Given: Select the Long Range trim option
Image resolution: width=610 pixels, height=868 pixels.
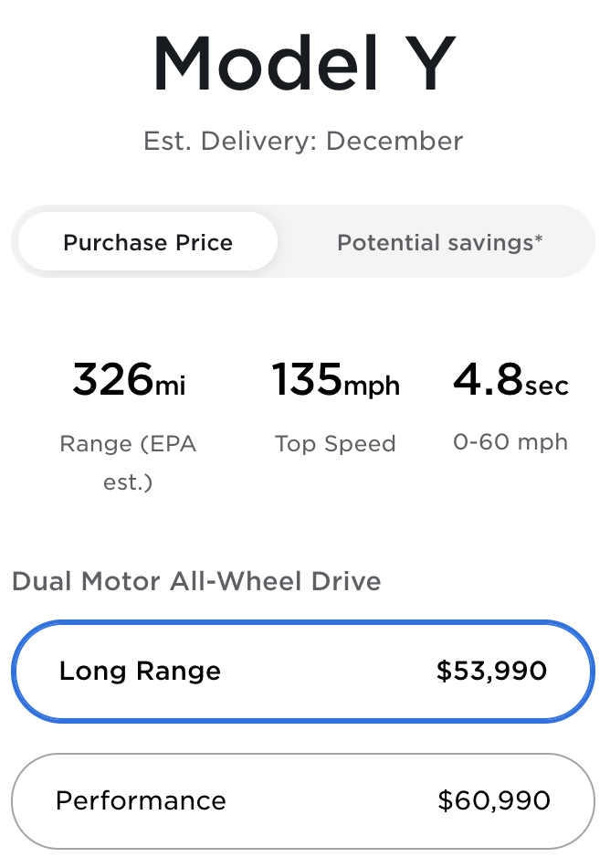Looking at the screenshot, I should pos(303,672).
